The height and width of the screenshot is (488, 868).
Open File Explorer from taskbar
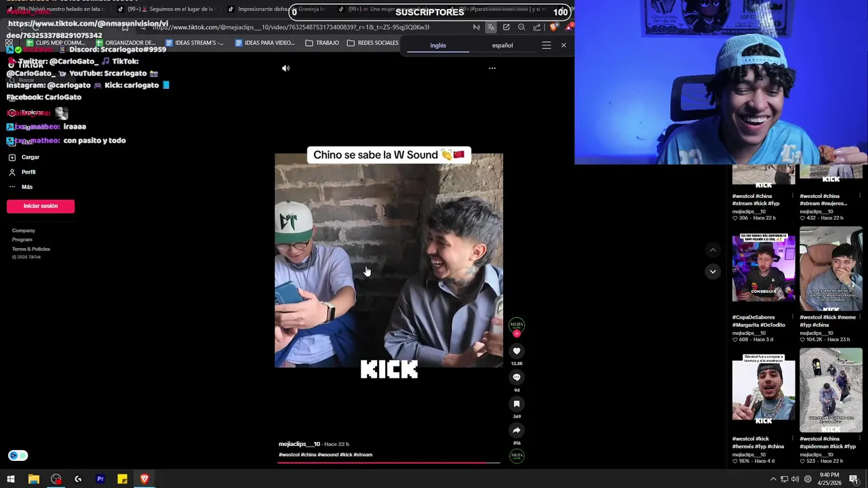coord(33,479)
